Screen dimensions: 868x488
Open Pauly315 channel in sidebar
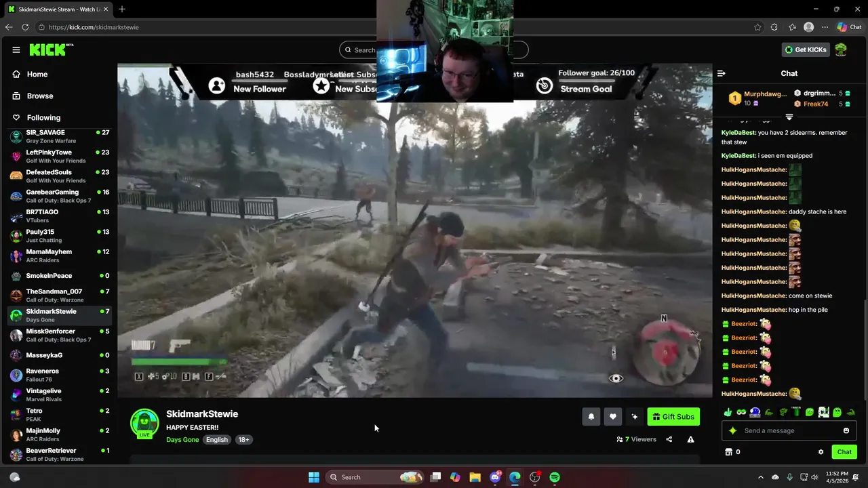[60, 236]
